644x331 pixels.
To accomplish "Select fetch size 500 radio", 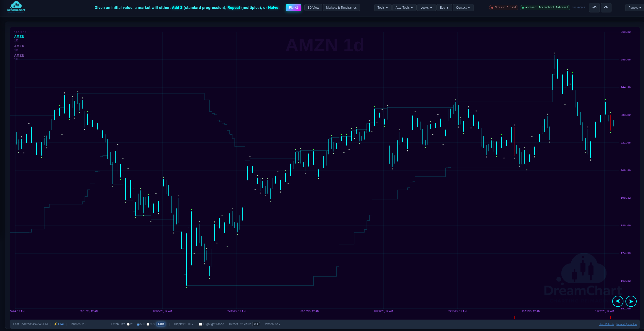I will click(x=138, y=324).
